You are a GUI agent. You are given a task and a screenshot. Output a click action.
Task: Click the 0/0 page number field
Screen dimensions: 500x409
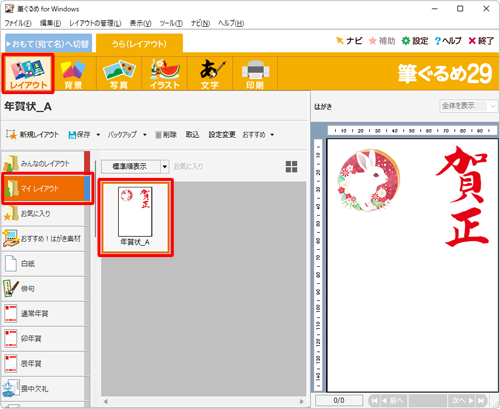(x=339, y=400)
